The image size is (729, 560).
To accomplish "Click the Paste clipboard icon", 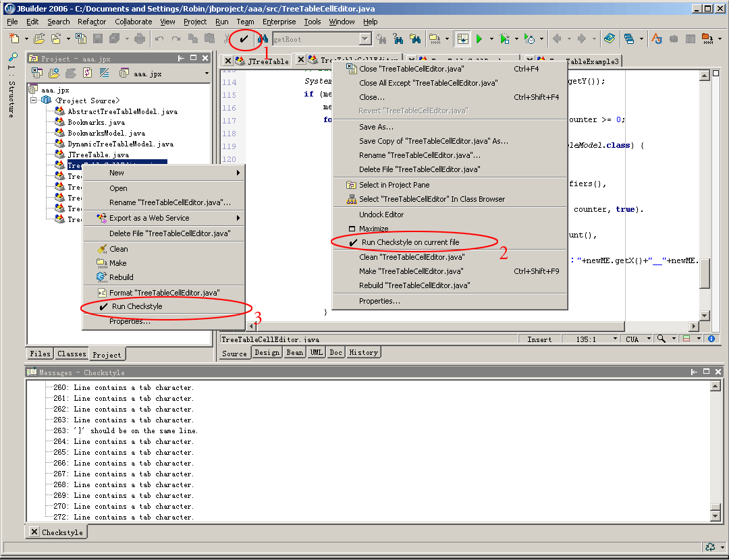I will point(210,39).
